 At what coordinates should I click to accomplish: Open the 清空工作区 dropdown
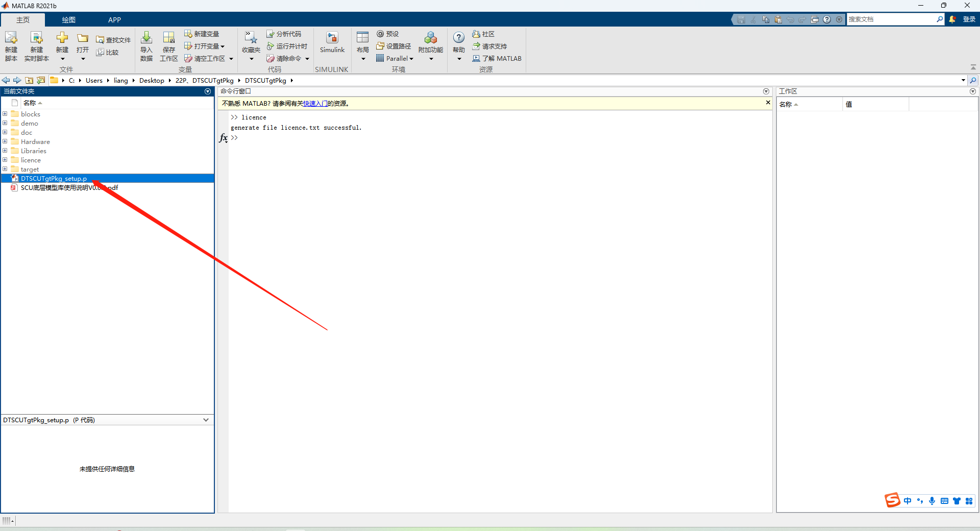pyautogui.click(x=209, y=58)
